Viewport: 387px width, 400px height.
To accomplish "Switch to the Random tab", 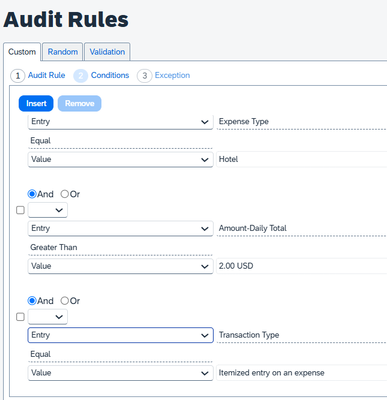I will (x=63, y=52).
